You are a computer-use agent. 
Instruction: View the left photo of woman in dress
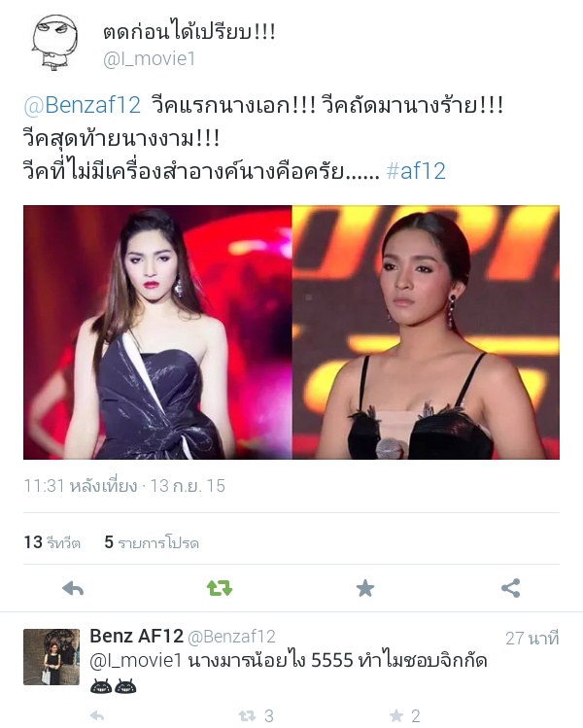coord(157,332)
